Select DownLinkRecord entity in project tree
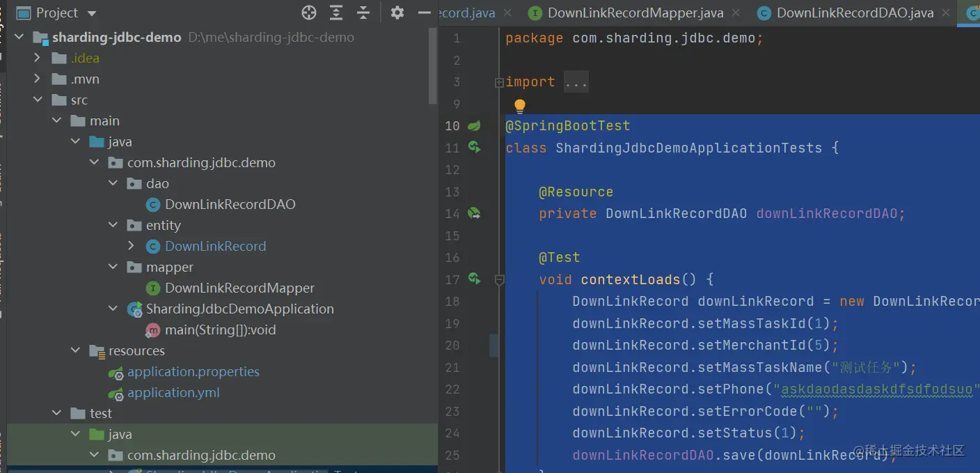The height and width of the screenshot is (473, 980). (215, 246)
